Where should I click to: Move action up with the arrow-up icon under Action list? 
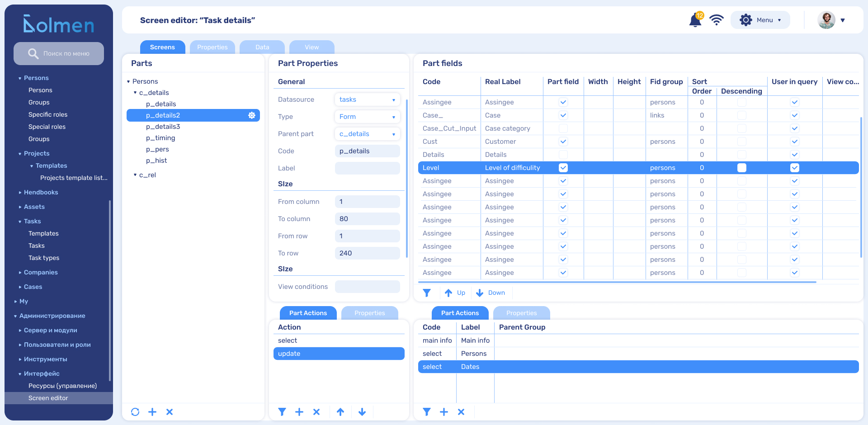click(340, 412)
